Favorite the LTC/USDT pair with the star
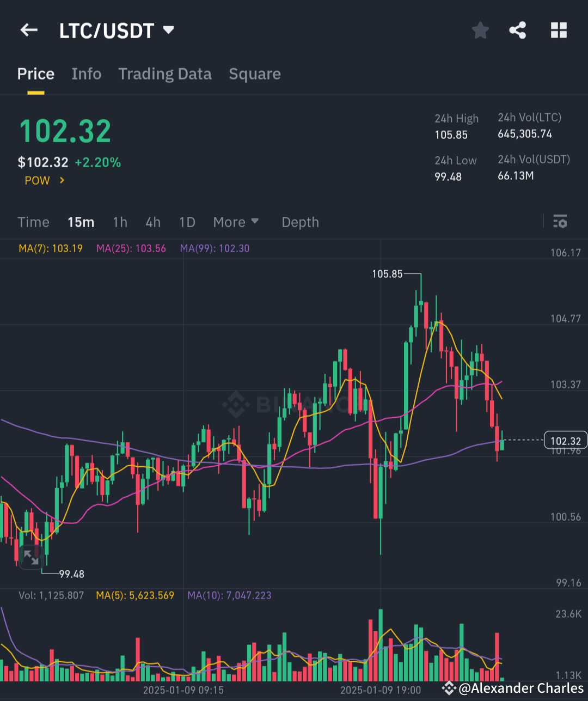Viewport: 588px width, 701px height. tap(480, 30)
